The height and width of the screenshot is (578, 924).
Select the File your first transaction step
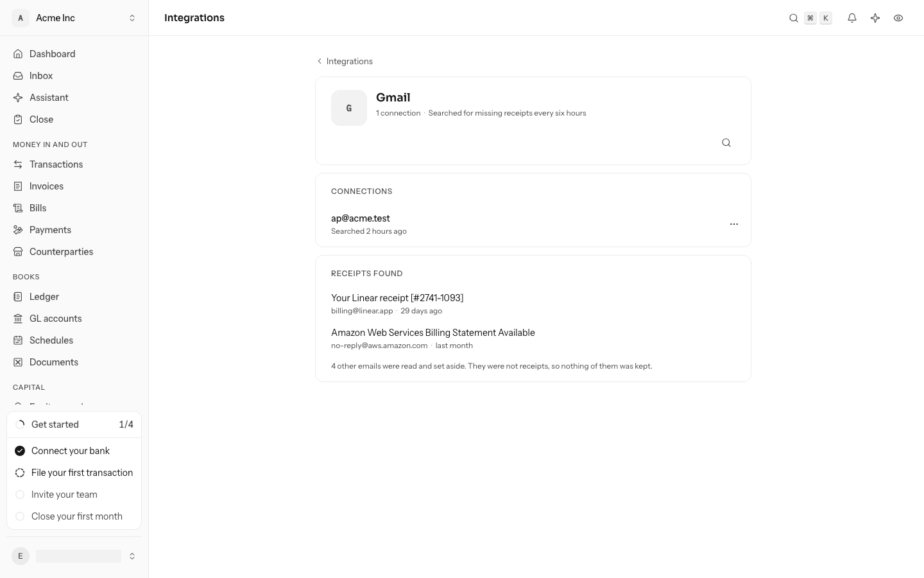(74, 473)
